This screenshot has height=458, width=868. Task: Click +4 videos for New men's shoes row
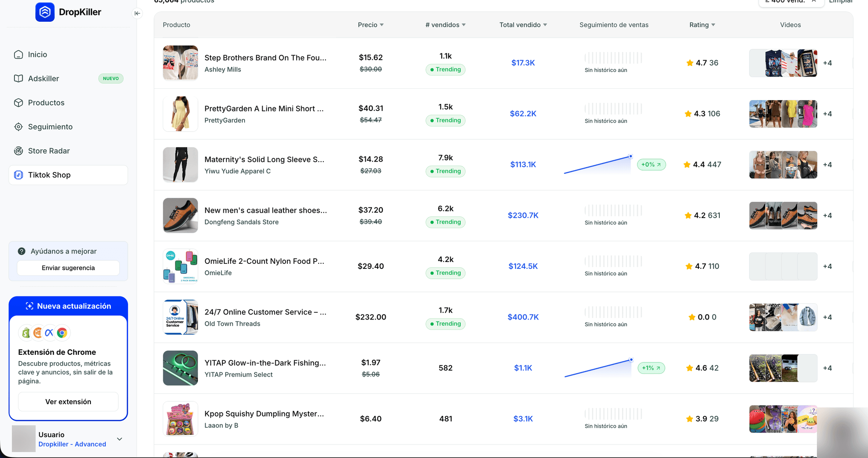coord(827,215)
